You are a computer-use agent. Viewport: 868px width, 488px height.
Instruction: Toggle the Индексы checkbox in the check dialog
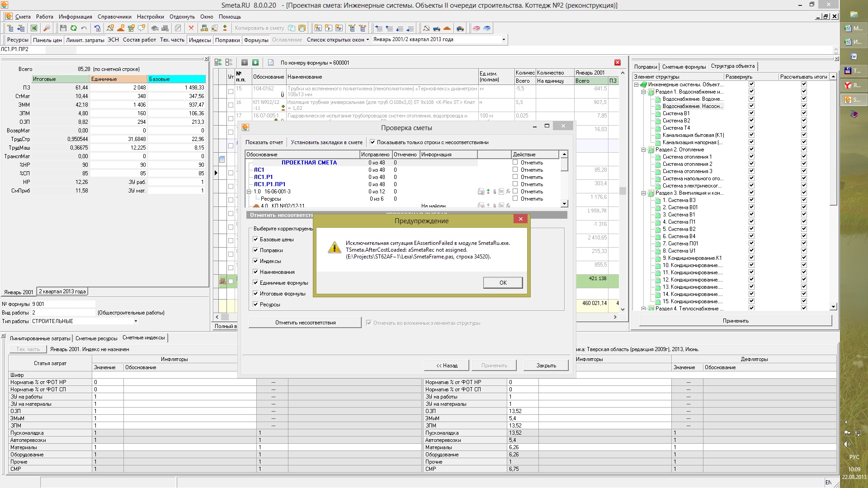click(255, 261)
